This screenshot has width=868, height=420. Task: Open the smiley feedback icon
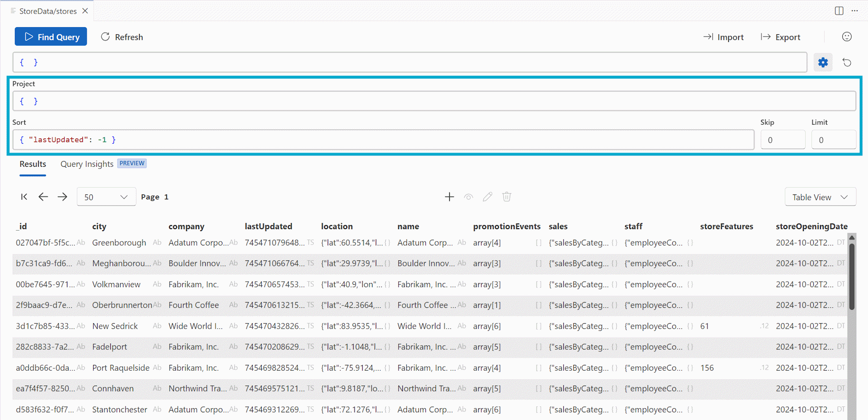coord(847,37)
